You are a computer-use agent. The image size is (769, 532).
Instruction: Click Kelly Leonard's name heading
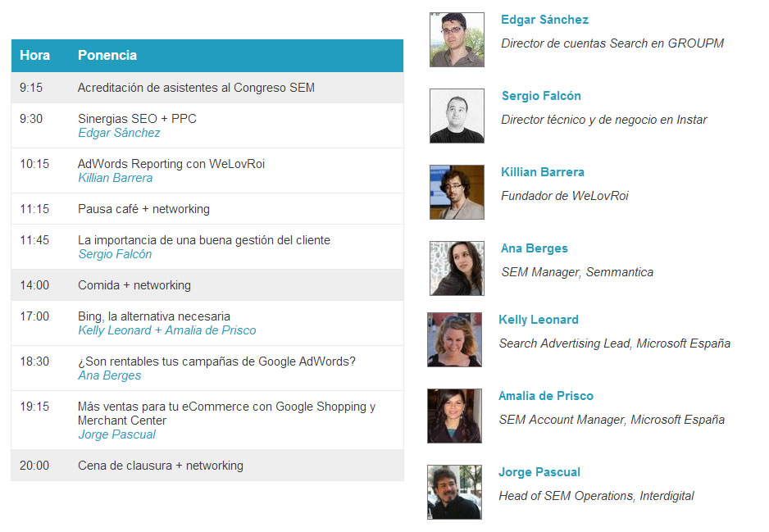pyautogui.click(x=539, y=320)
